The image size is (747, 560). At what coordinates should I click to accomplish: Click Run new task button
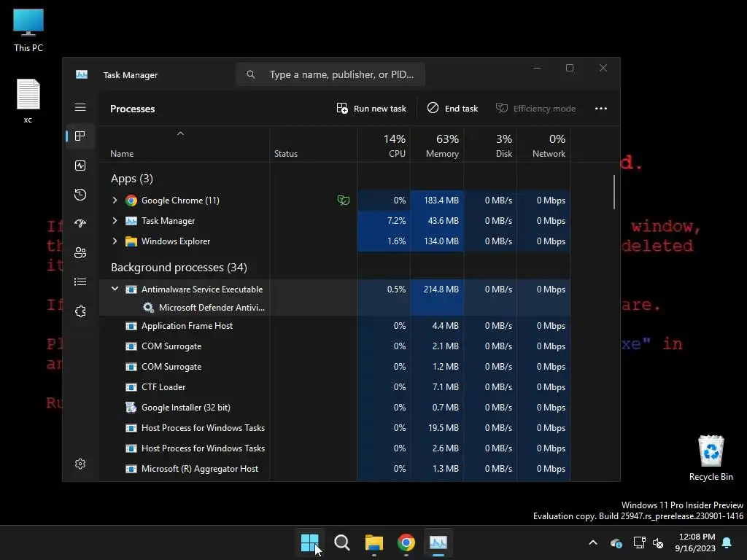click(x=371, y=109)
